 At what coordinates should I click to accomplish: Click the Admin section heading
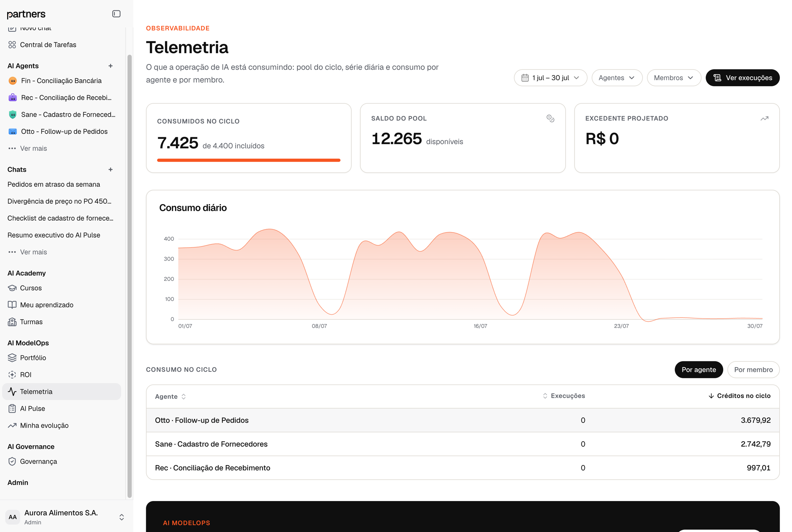pos(18,482)
